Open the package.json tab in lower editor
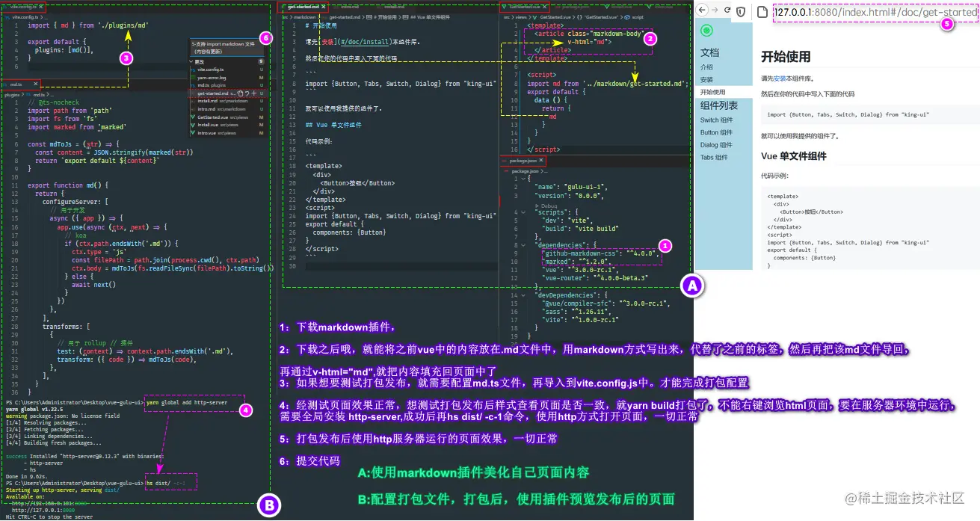This screenshot has width=980, height=521. pyautogui.click(x=521, y=161)
